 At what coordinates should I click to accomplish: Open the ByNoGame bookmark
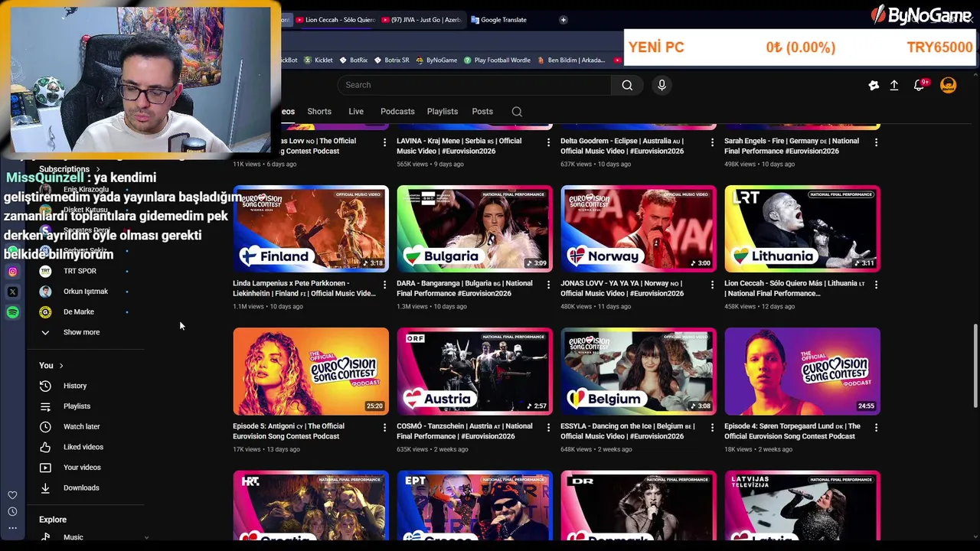click(x=436, y=60)
